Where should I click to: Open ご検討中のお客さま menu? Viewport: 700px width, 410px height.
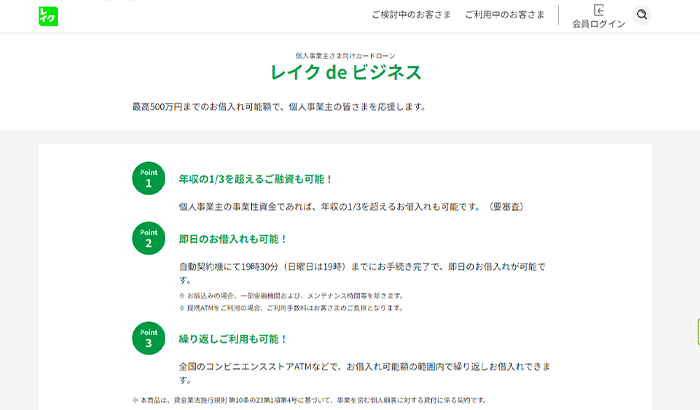(x=411, y=15)
